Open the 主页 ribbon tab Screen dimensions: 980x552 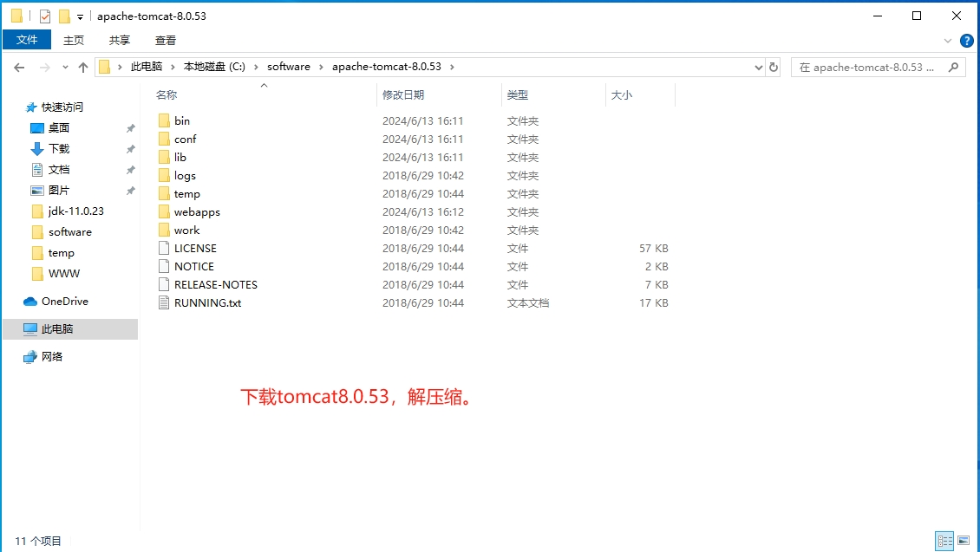73,40
